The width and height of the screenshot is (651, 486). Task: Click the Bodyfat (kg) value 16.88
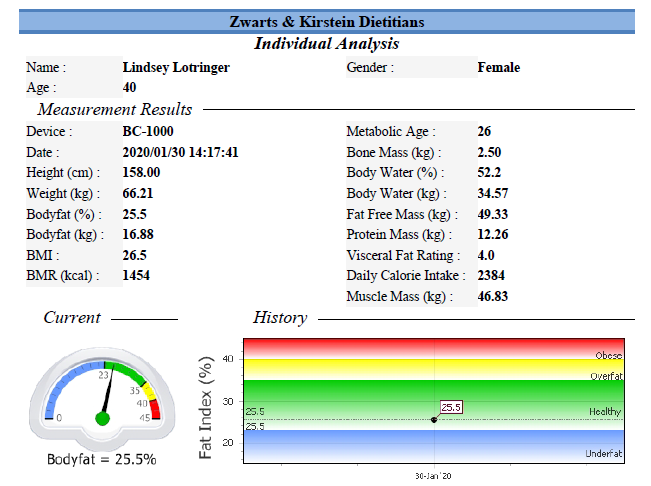(138, 234)
